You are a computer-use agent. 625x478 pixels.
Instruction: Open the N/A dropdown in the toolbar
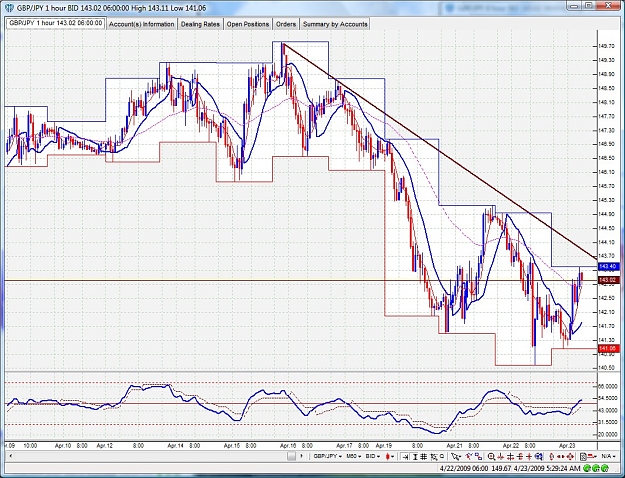608,456
